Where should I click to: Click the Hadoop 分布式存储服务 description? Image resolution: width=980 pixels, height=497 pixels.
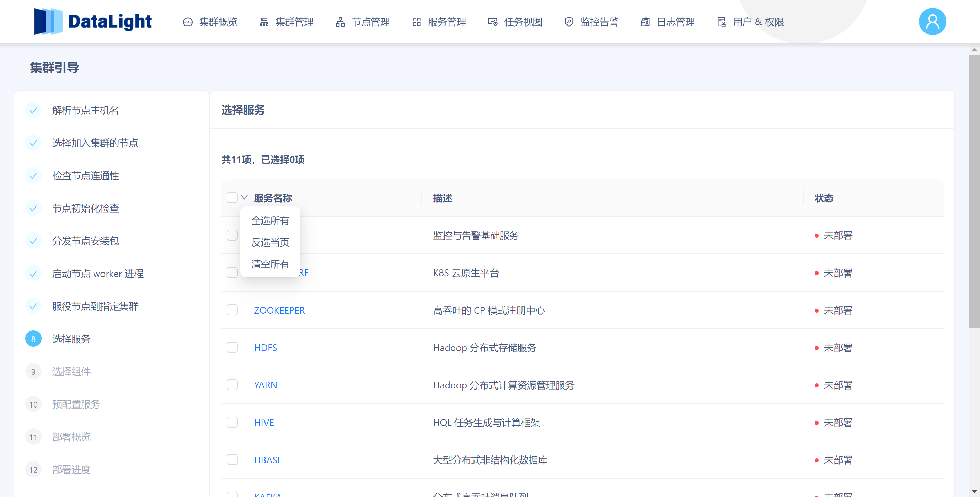click(x=485, y=348)
